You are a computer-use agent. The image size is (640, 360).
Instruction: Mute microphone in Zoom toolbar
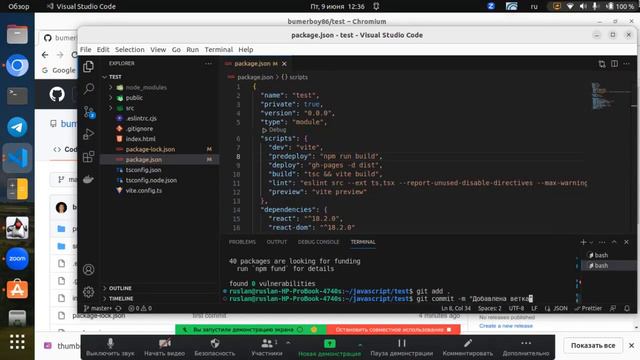click(x=110, y=347)
